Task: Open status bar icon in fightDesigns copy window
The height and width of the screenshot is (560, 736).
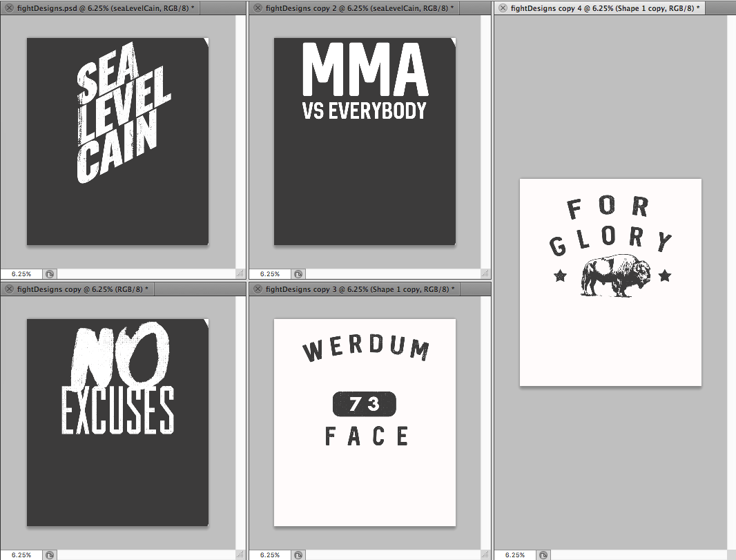Action: click(x=50, y=555)
